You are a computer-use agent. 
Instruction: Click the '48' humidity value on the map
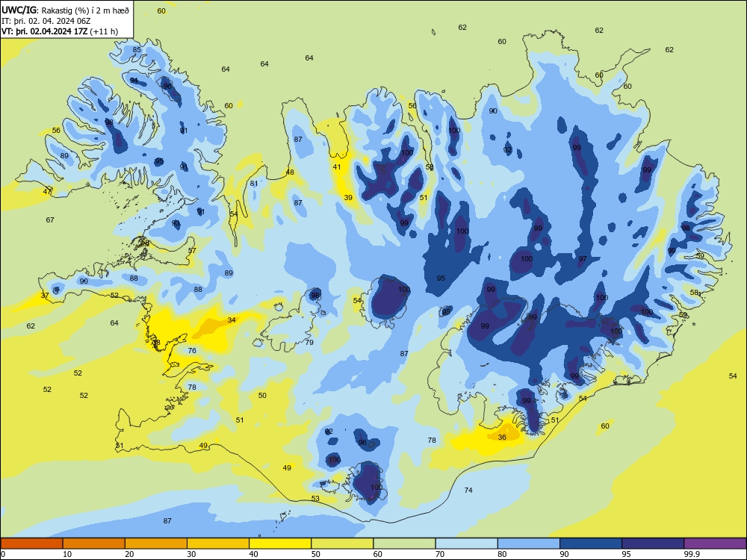290,172
